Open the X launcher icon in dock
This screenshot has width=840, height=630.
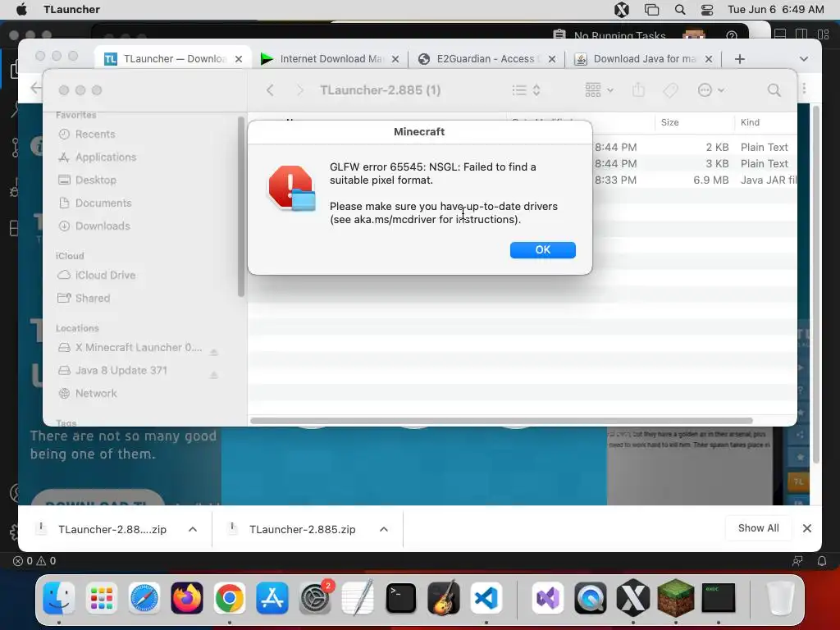click(x=633, y=598)
